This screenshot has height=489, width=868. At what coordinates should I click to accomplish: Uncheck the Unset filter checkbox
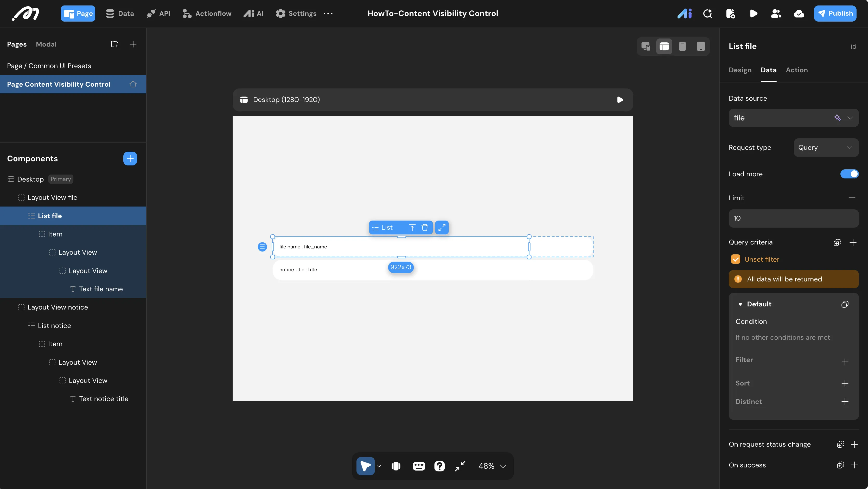(x=736, y=259)
